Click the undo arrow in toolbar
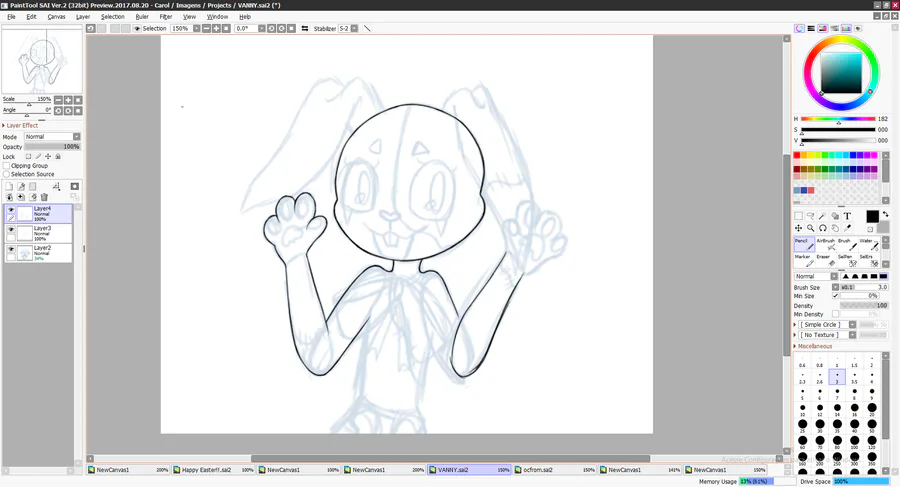This screenshot has height=487, width=900. coord(91,28)
